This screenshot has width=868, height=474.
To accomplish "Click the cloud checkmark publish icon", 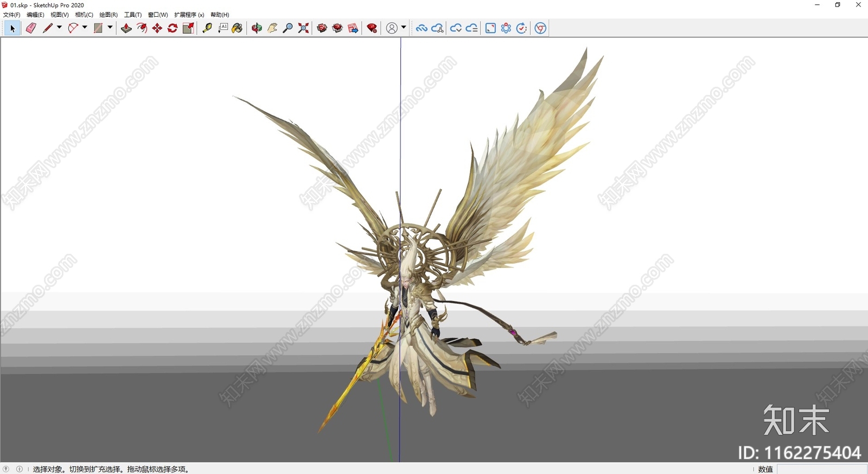I will pyautogui.click(x=456, y=28).
